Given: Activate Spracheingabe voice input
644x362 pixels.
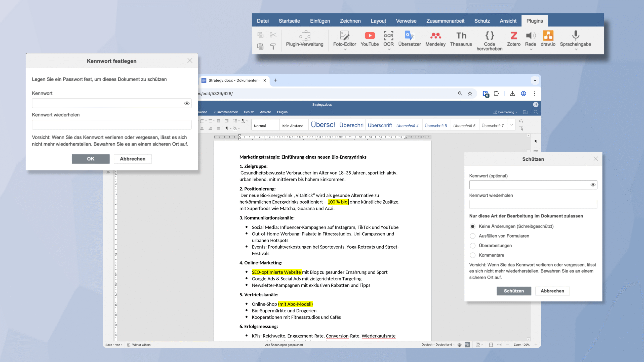Looking at the screenshot, I should tap(575, 39).
